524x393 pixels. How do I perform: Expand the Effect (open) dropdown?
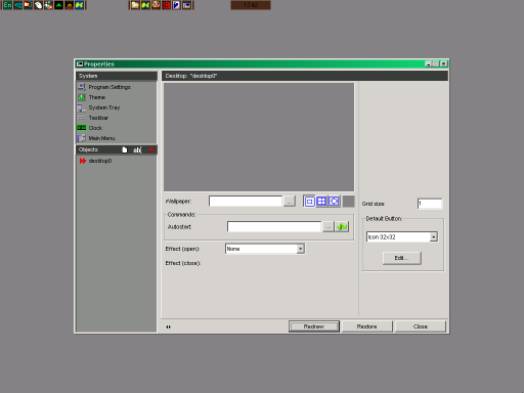pos(300,249)
